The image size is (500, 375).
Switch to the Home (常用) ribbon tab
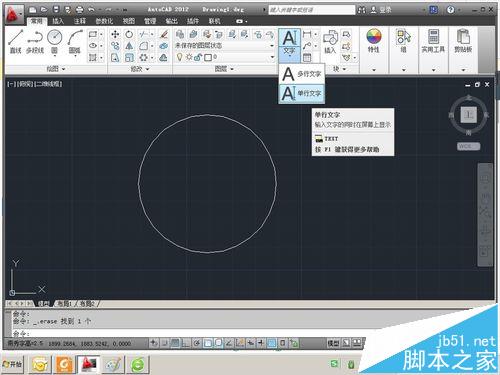click(x=36, y=21)
